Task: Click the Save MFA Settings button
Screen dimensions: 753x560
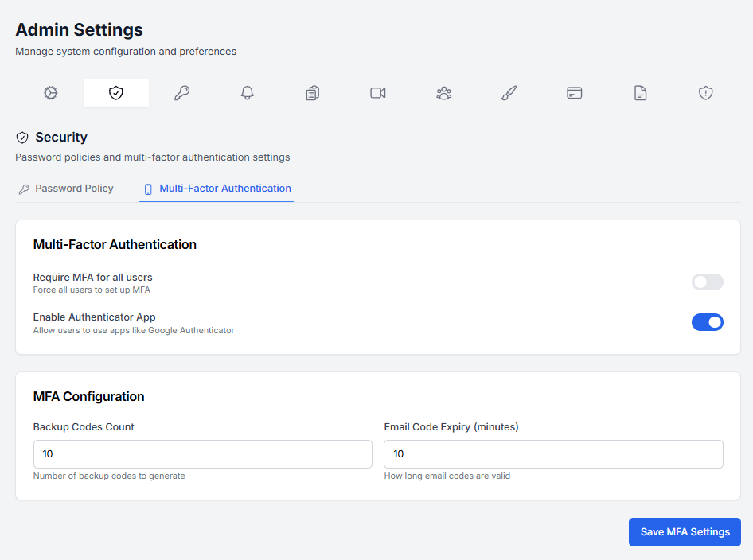Action: pos(685,531)
